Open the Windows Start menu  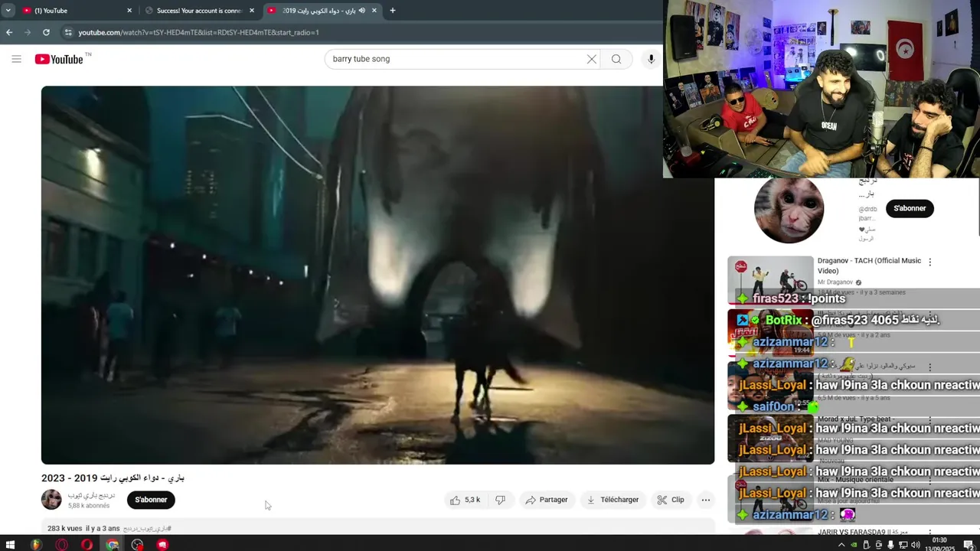11,545
